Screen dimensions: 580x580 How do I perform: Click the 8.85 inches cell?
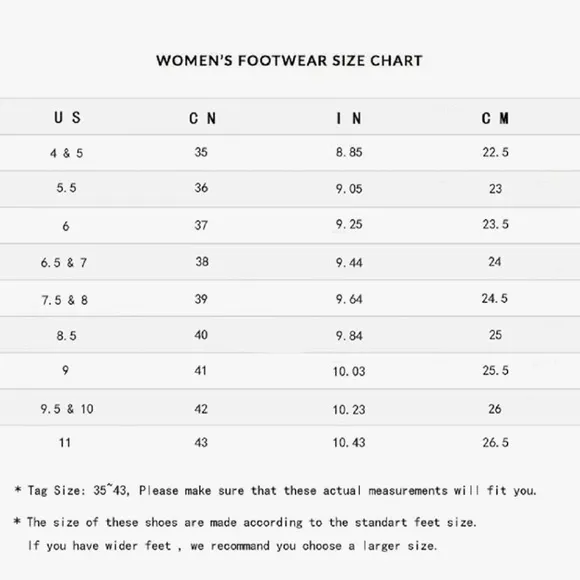click(x=349, y=152)
